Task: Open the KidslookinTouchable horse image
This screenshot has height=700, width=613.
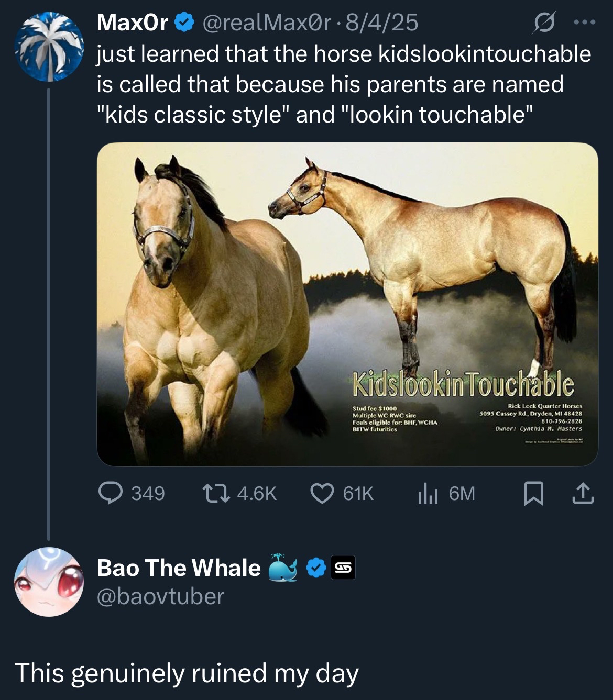Action: click(347, 304)
